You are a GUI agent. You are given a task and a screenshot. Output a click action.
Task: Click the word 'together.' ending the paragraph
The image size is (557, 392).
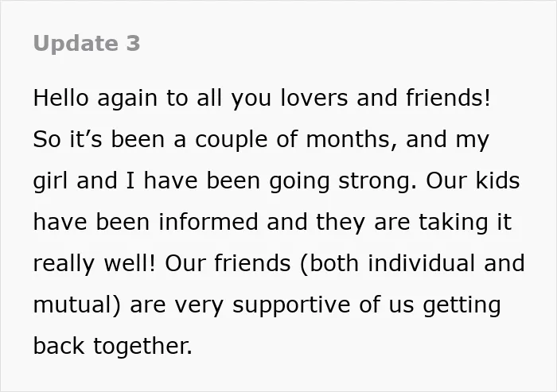pyautogui.click(x=142, y=347)
